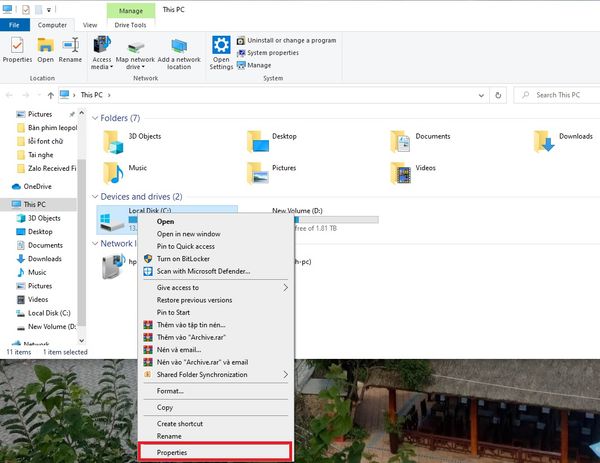Open the Drive Tools tab
Image resolution: width=600 pixels, height=463 pixels.
pyautogui.click(x=130, y=25)
